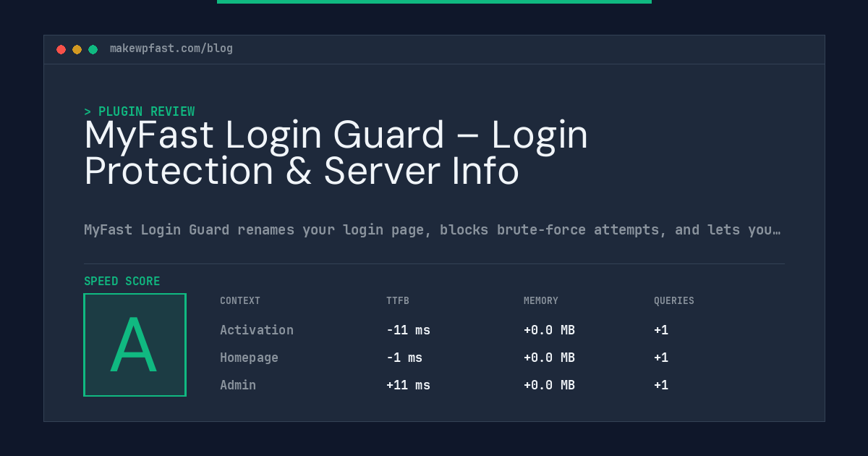868x456 pixels.
Task: Click the MEMORY column header
Action: click(541, 301)
